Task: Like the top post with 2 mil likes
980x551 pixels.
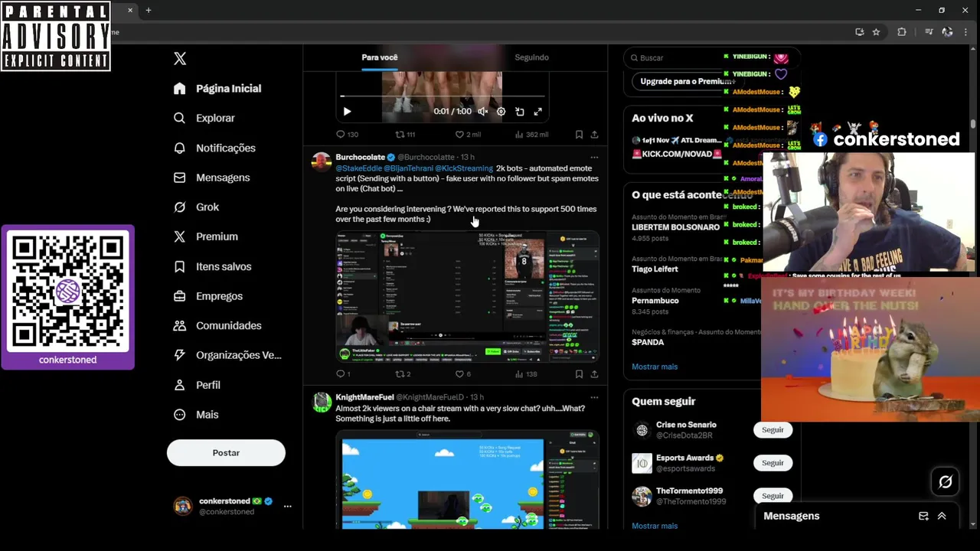Action: click(x=467, y=135)
